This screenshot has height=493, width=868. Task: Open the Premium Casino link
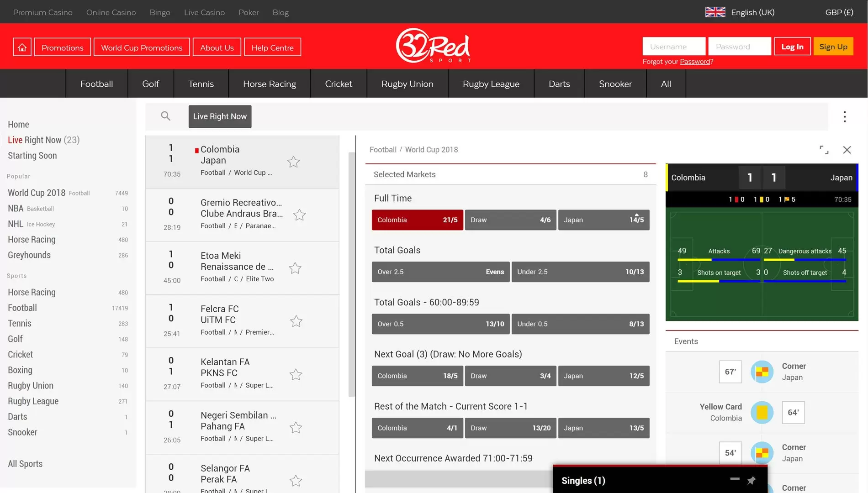pos(43,12)
